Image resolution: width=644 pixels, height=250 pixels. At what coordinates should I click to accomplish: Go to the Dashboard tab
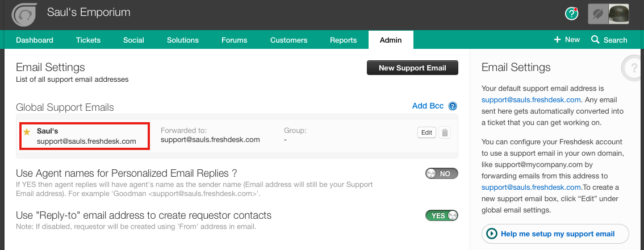click(35, 40)
